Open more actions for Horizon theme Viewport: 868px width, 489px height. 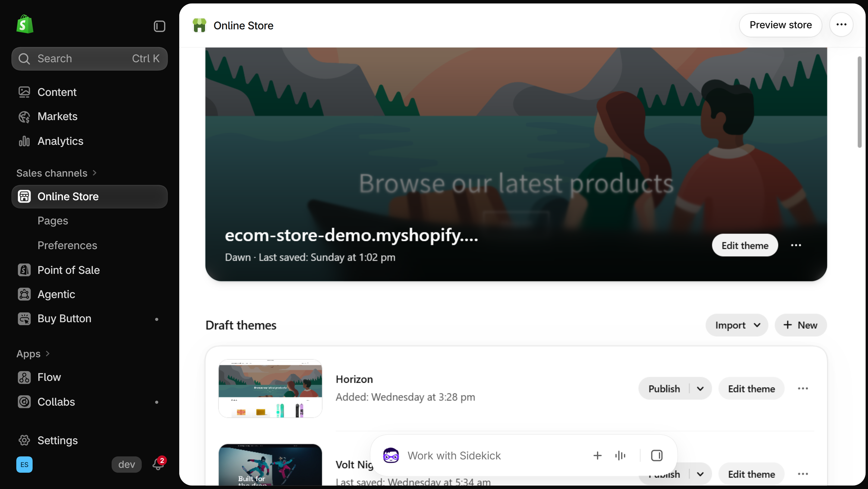pyautogui.click(x=803, y=388)
